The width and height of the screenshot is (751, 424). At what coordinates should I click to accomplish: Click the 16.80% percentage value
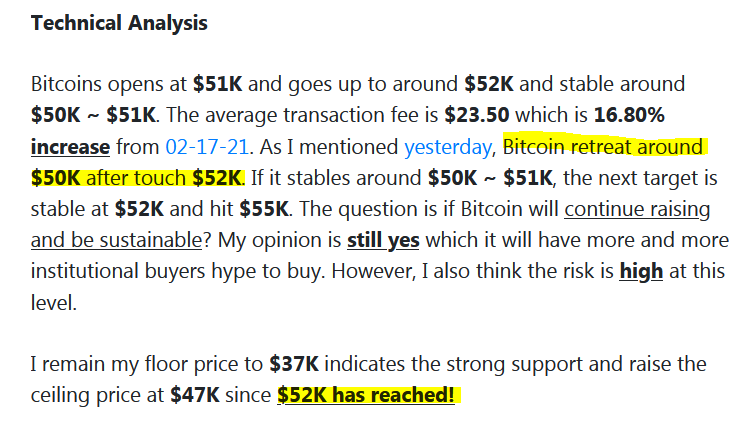tap(629, 115)
